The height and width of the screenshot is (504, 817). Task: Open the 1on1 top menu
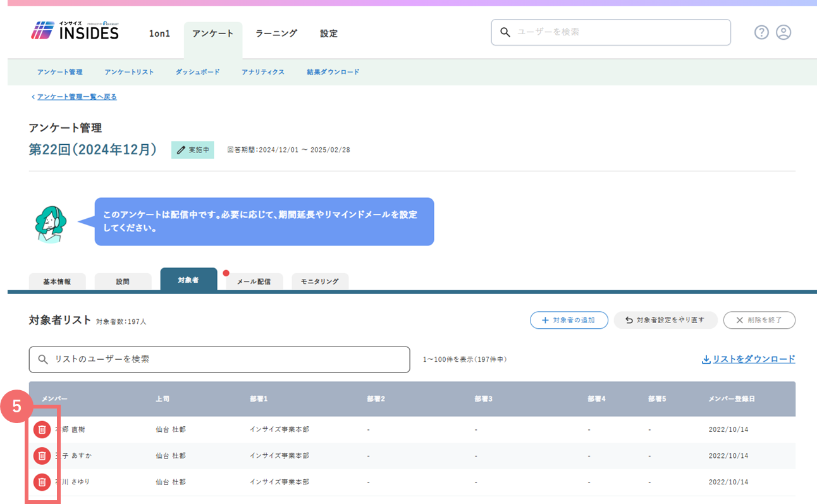coord(159,34)
